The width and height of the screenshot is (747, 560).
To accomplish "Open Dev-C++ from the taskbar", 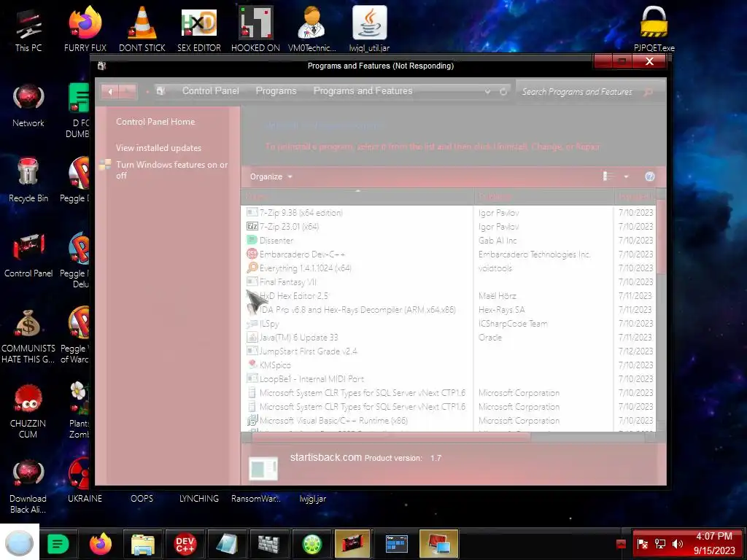I will click(185, 543).
